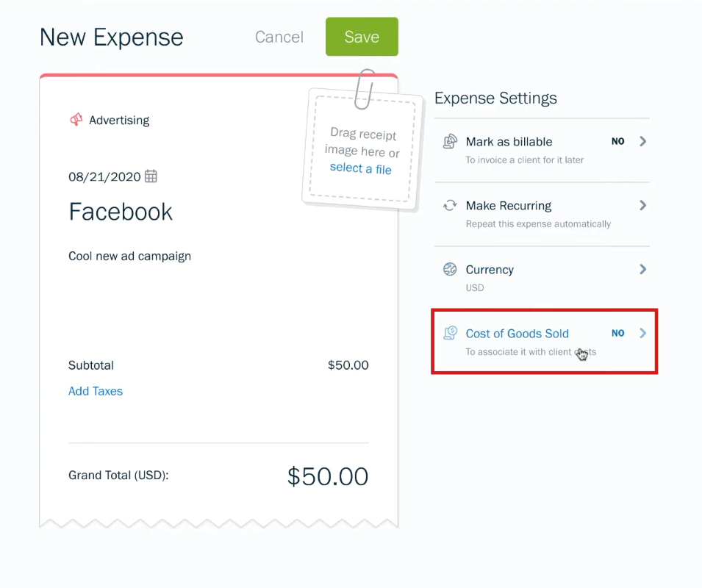
Task: Edit the $50.00 subtotal amount
Action: [348, 365]
